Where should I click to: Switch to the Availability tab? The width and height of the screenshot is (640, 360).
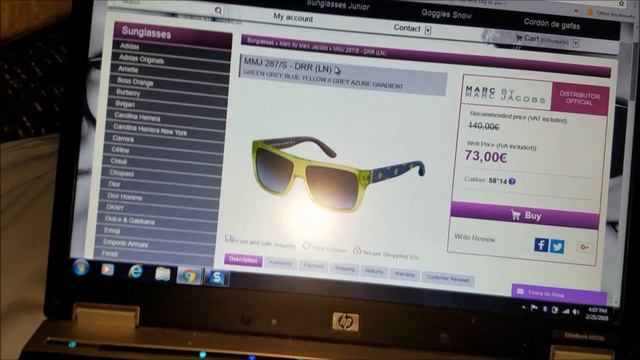click(280, 263)
